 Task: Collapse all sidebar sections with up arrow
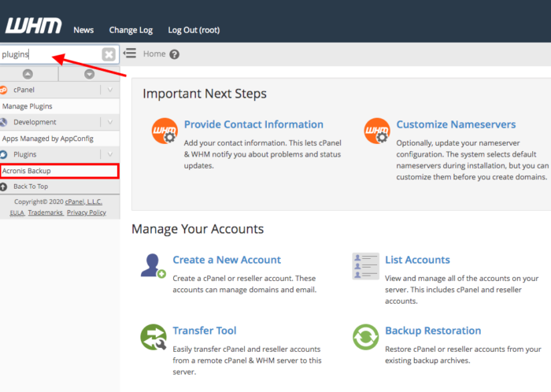(28, 74)
